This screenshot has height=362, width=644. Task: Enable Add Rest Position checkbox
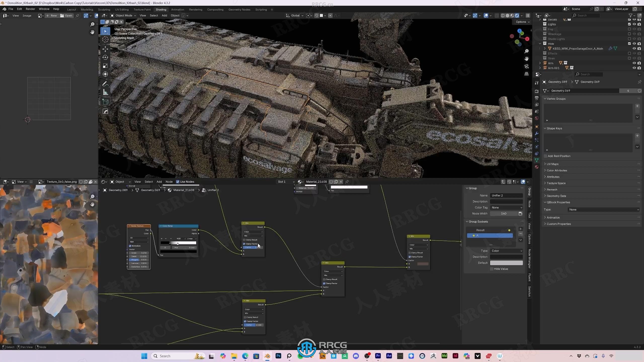(545, 156)
